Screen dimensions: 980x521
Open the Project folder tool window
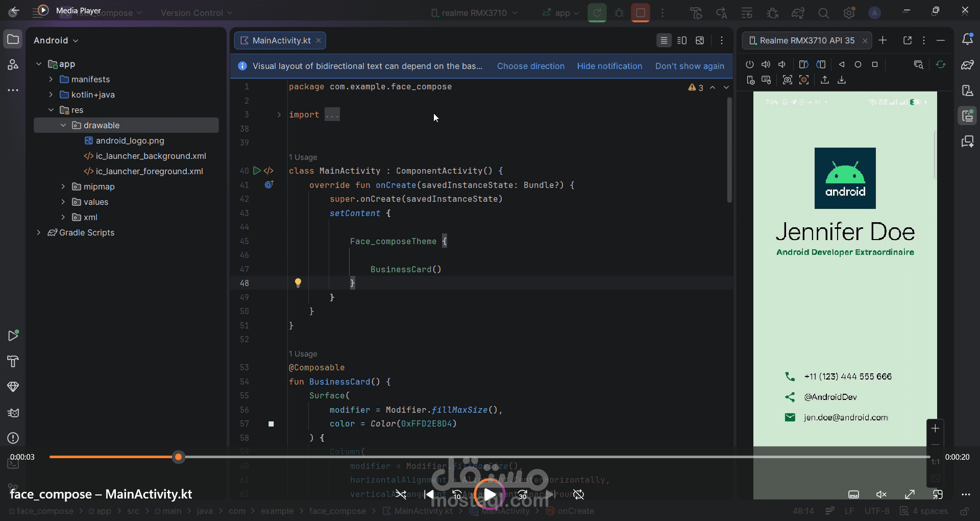[x=13, y=39]
